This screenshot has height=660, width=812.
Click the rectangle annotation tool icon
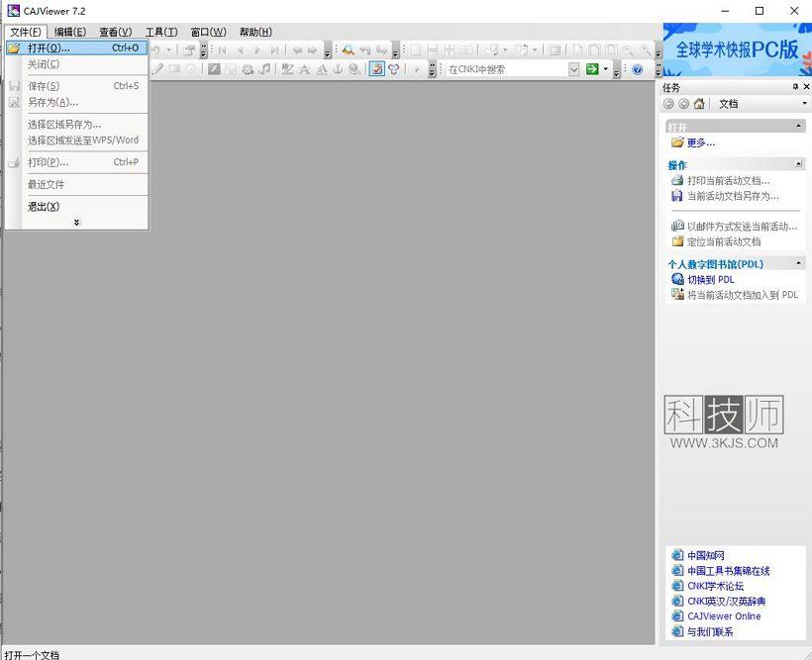(174, 69)
